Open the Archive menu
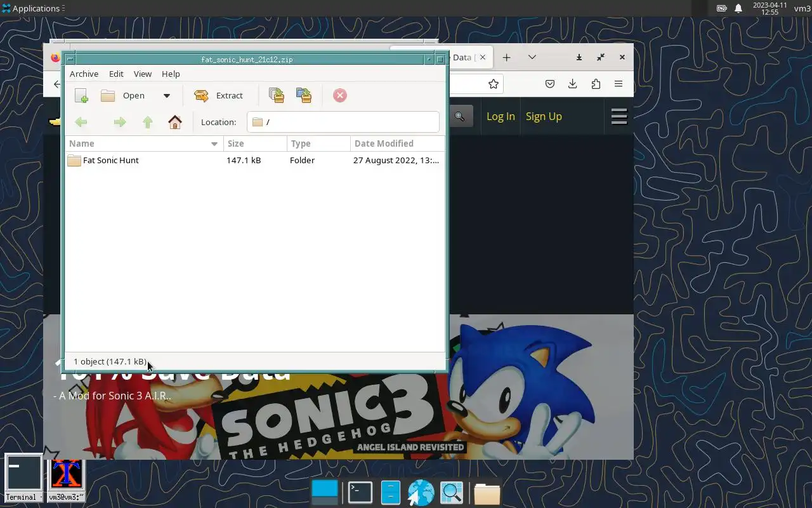 tap(84, 74)
